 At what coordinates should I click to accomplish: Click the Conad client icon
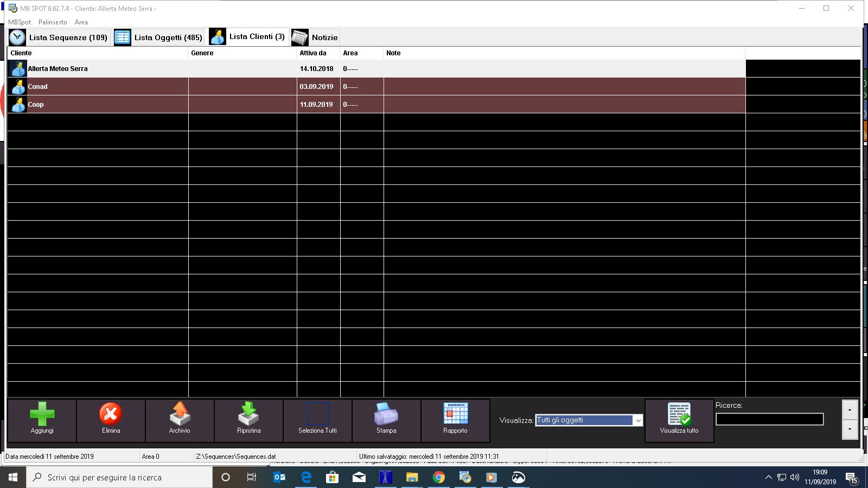(x=18, y=87)
